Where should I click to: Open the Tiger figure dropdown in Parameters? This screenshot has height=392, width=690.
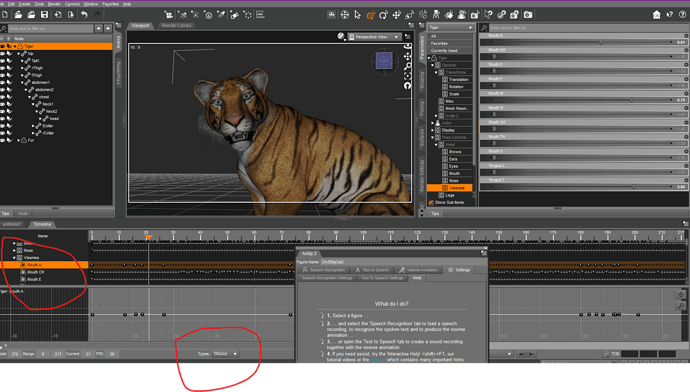click(450, 27)
